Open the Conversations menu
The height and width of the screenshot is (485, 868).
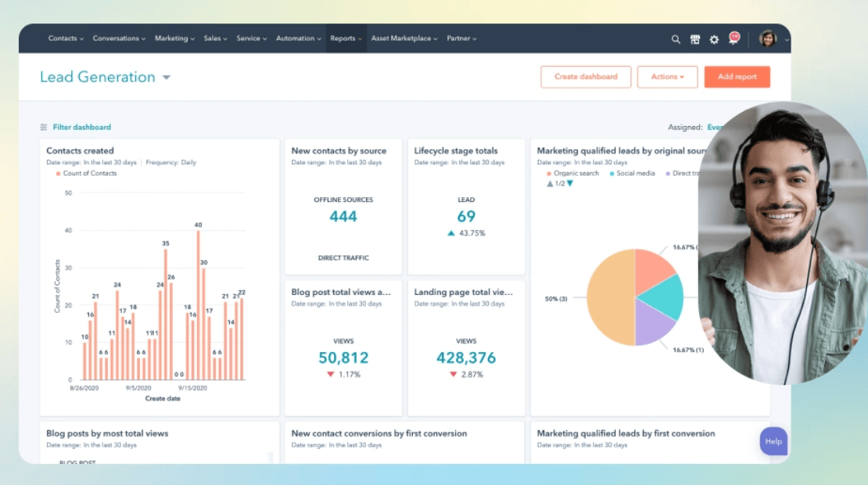pyautogui.click(x=119, y=38)
